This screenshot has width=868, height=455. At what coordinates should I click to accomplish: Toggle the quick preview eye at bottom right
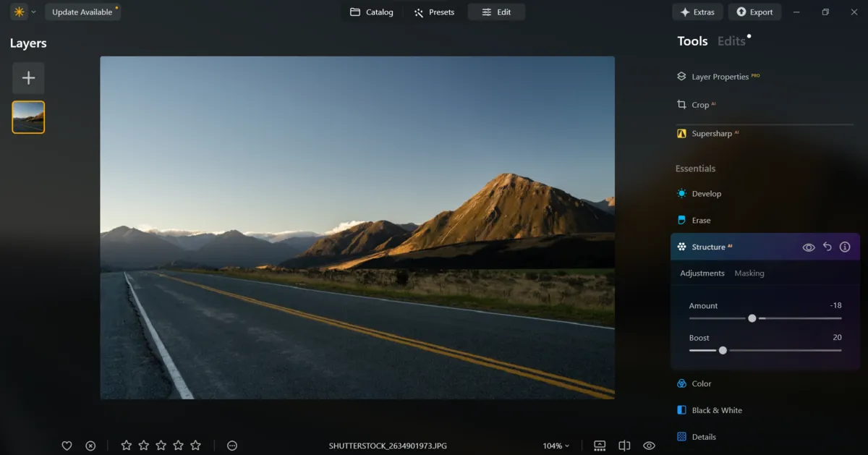click(649, 446)
